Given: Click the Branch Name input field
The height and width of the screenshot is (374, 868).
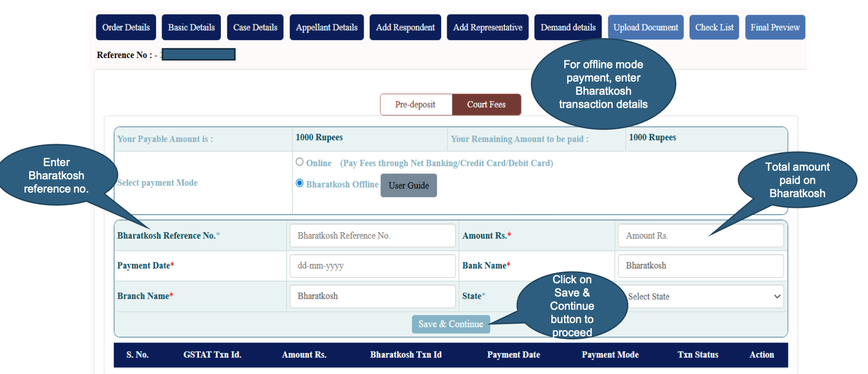Looking at the screenshot, I should coord(372,296).
